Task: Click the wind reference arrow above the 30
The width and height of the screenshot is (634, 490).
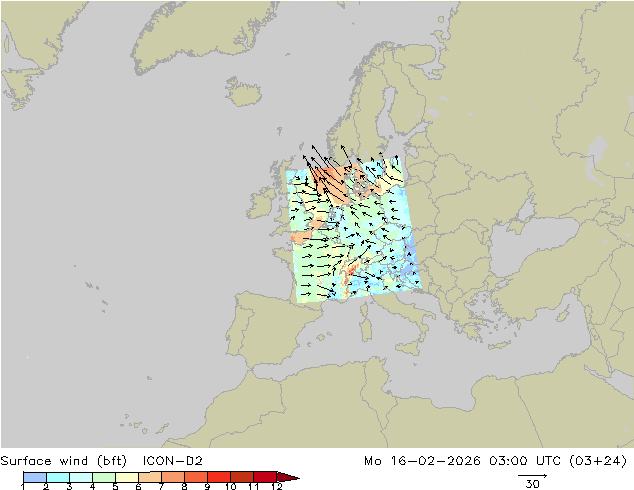Action: coord(533,475)
